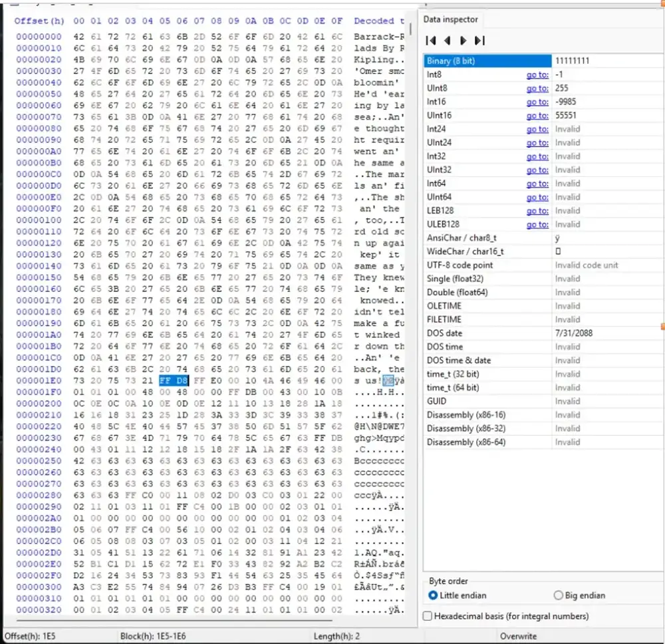Click Block(h): 1E5-1E6 in status bar
Image resolution: width=665 pixels, height=644 pixels.
153,636
